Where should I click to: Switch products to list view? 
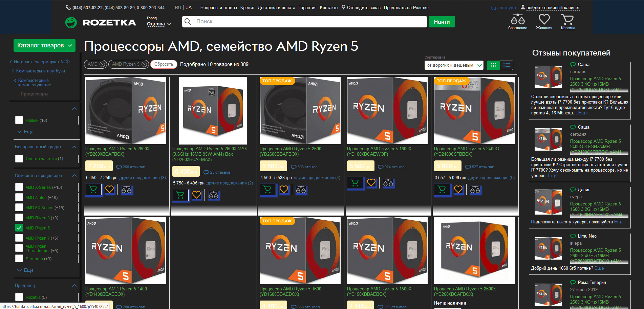pyautogui.click(x=506, y=65)
